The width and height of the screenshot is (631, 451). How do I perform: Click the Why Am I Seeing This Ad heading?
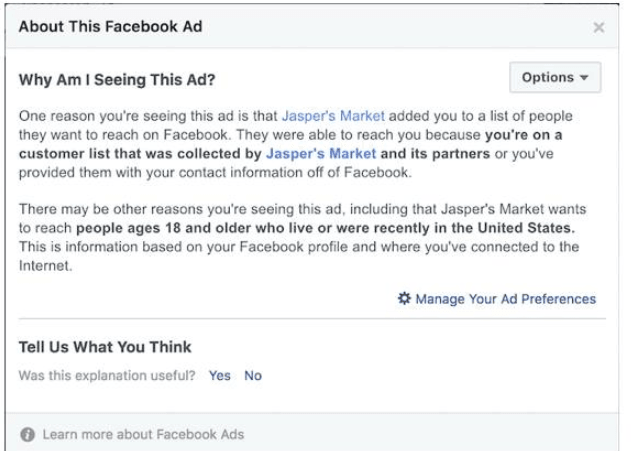click(x=117, y=80)
